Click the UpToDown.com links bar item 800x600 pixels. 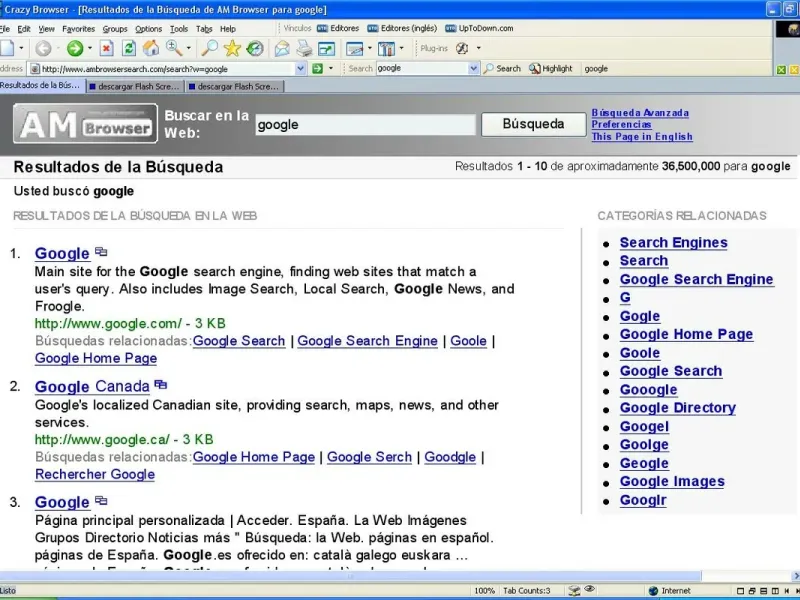pos(479,29)
